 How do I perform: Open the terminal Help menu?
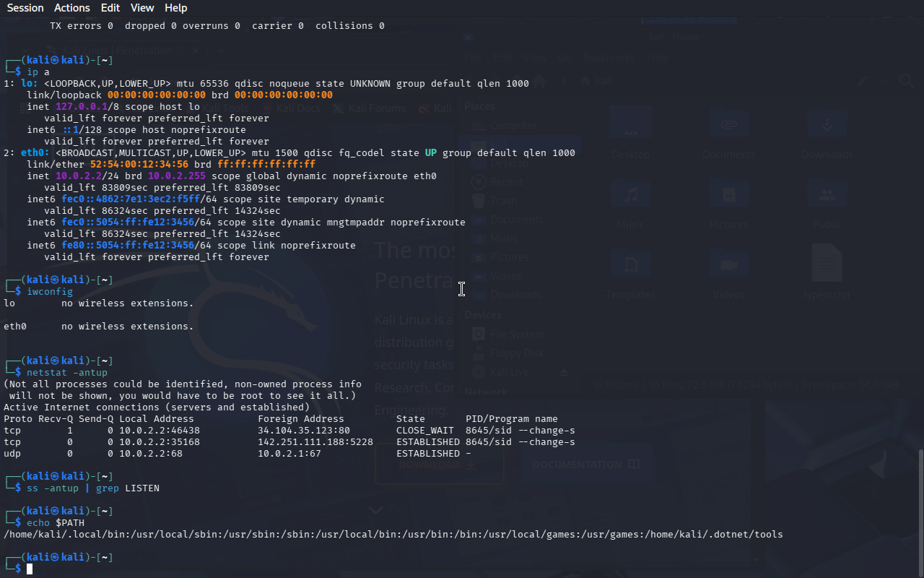tap(175, 8)
